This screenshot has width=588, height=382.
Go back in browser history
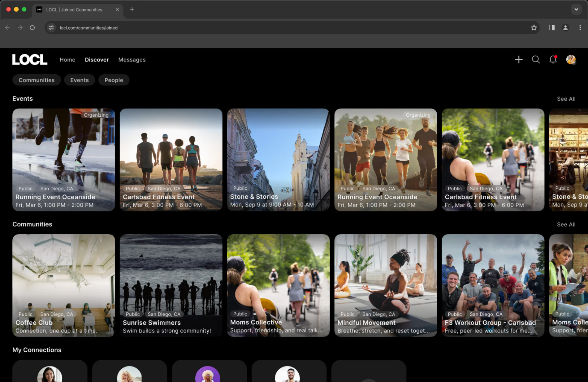[x=7, y=28]
